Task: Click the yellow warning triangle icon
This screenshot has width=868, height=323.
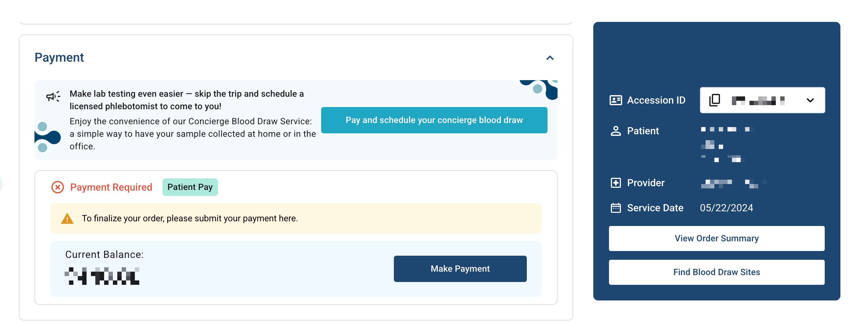Action: tap(67, 219)
